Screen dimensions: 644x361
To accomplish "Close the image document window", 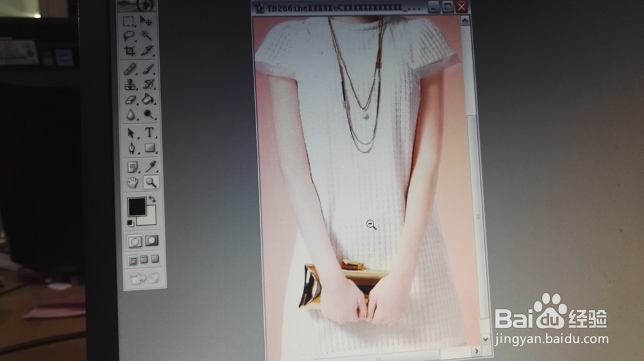I will 461,6.
